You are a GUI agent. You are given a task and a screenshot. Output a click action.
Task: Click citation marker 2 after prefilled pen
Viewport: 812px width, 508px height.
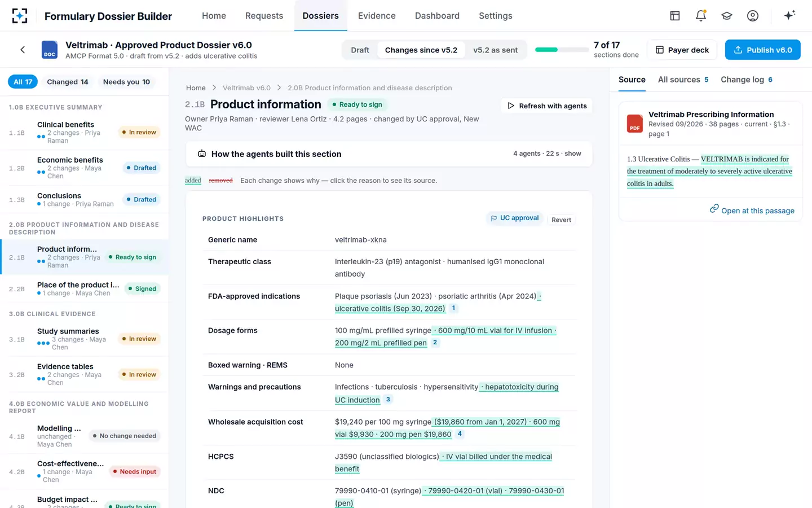435,343
